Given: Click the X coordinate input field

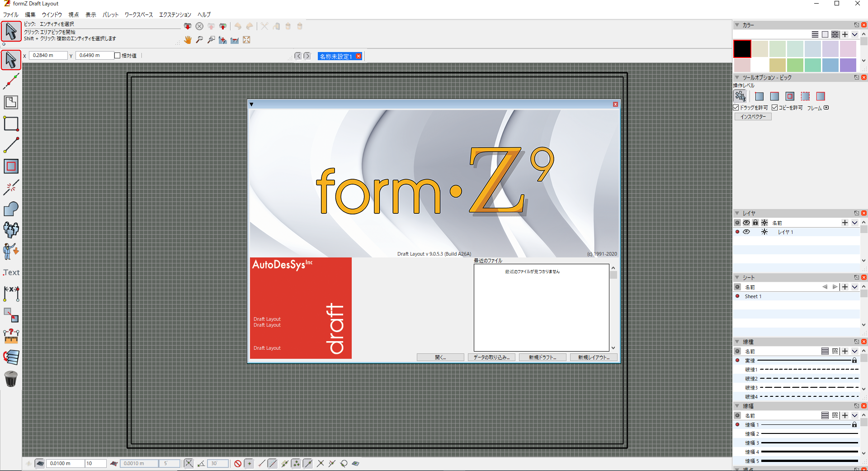Looking at the screenshot, I should (48, 55).
